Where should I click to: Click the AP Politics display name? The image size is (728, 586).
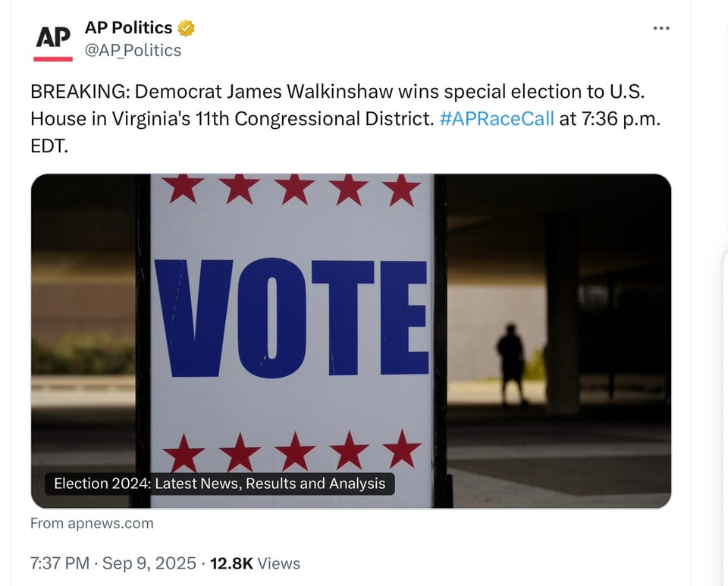[x=127, y=27]
